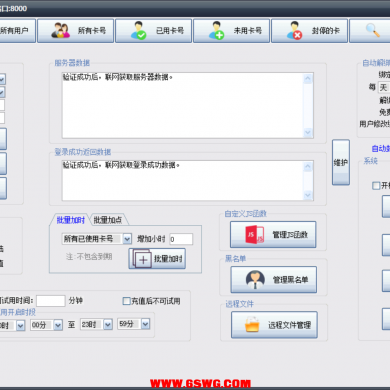Screen dimensions: 390x390
Task: Show 已用卡号 list
Action: pos(154,31)
